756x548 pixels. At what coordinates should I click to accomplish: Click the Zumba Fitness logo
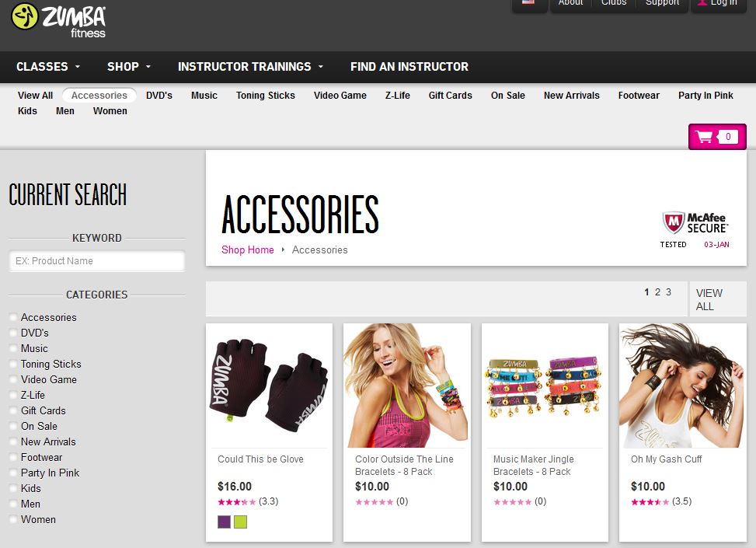58,21
